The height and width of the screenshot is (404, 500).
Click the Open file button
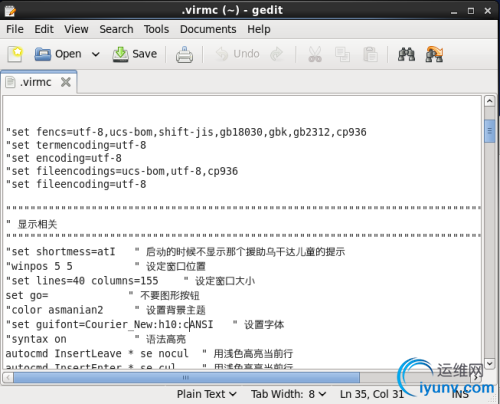click(58, 54)
